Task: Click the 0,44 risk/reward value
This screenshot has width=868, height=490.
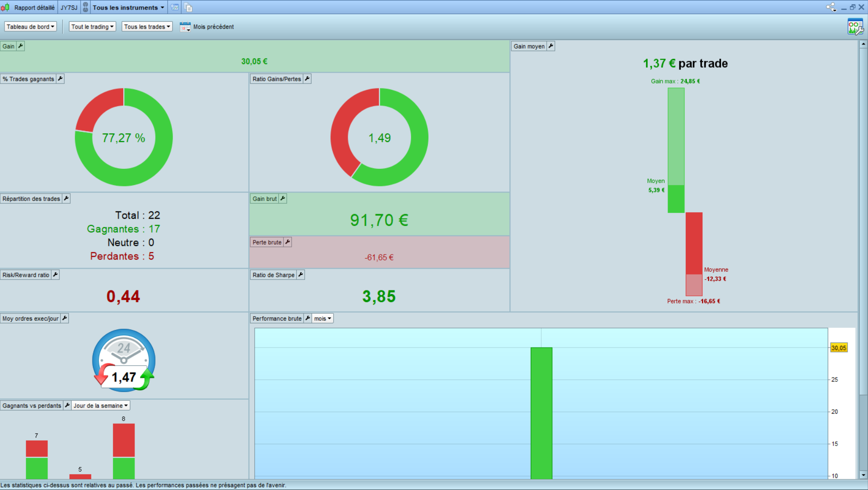Action: click(x=123, y=296)
